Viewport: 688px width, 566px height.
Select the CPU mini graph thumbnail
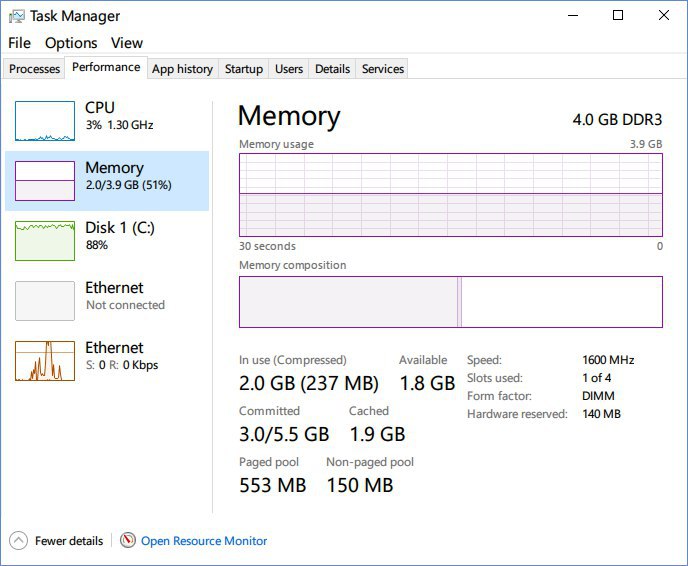45,121
